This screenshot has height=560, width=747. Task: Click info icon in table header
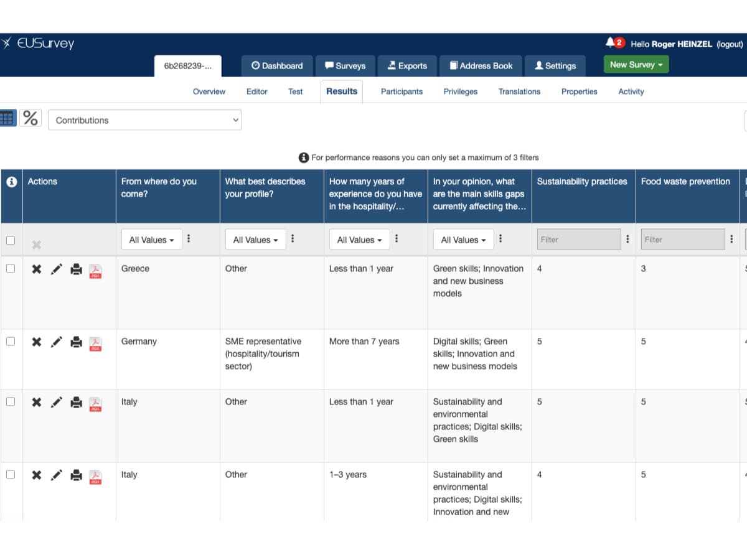coord(11,182)
